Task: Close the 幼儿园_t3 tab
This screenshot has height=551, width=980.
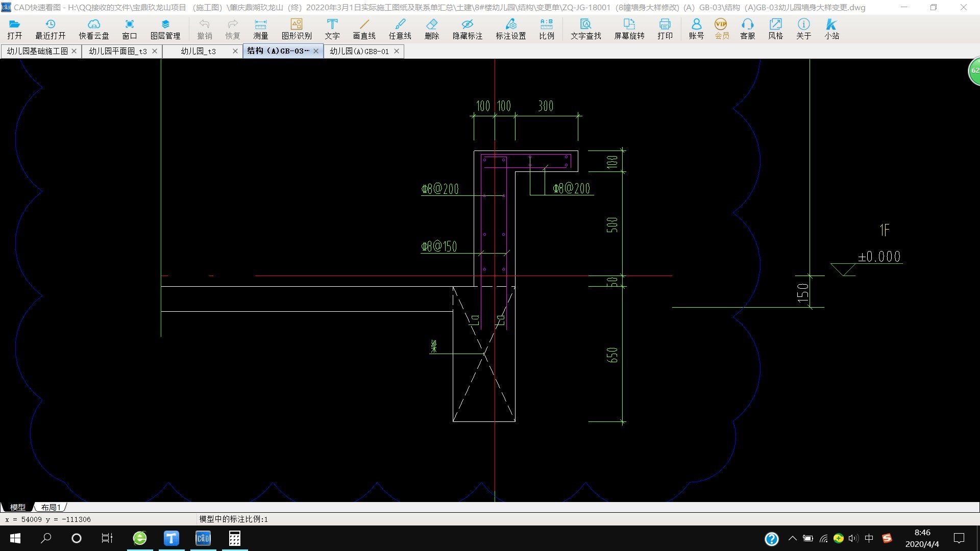Action: point(235,51)
